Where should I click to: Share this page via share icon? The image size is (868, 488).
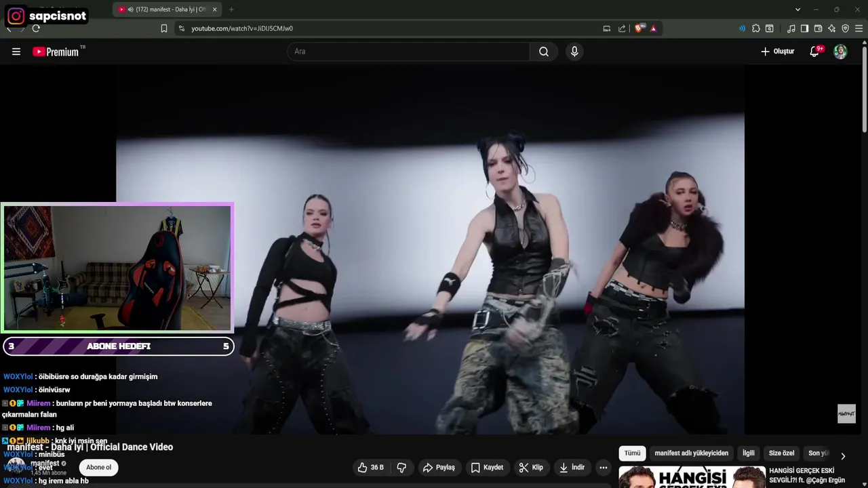coord(622,28)
